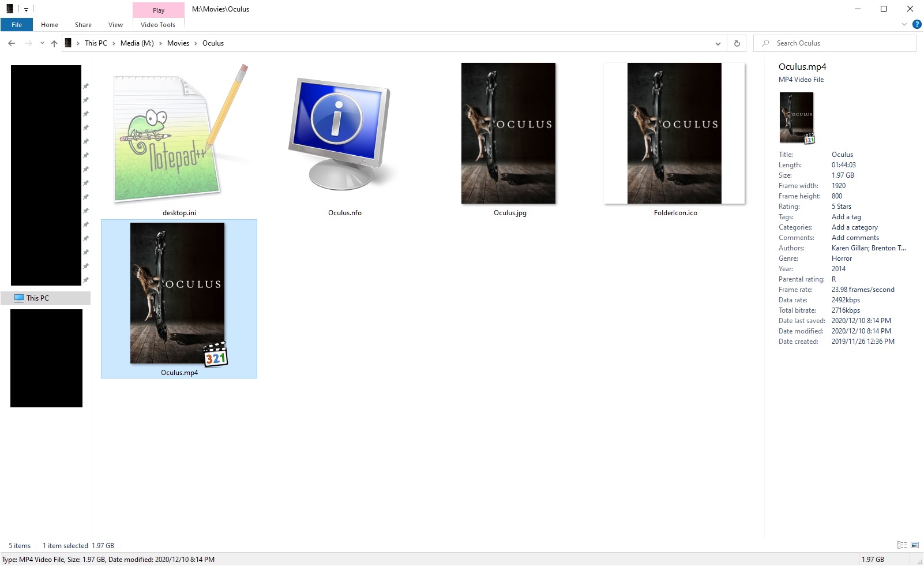Switch to the View ribbon tab
Viewport: 924px width, 566px height.
coord(115,25)
